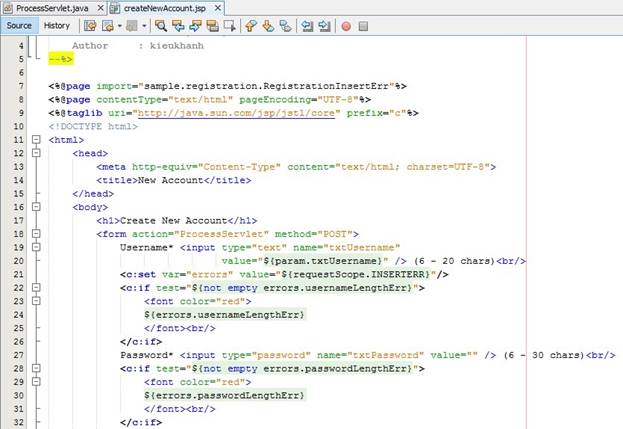Click Find Next Occurrence icon
The width and height of the screenshot is (623, 429).
pos(195,26)
